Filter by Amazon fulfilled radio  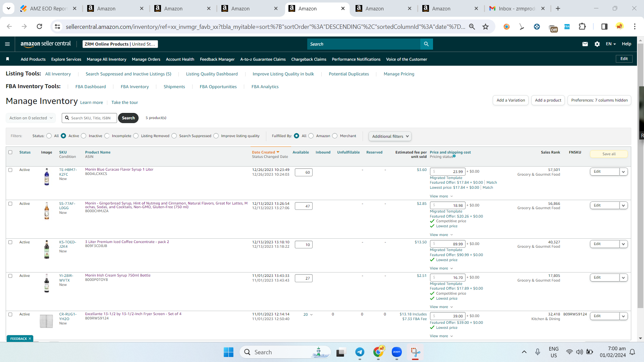coord(311,136)
